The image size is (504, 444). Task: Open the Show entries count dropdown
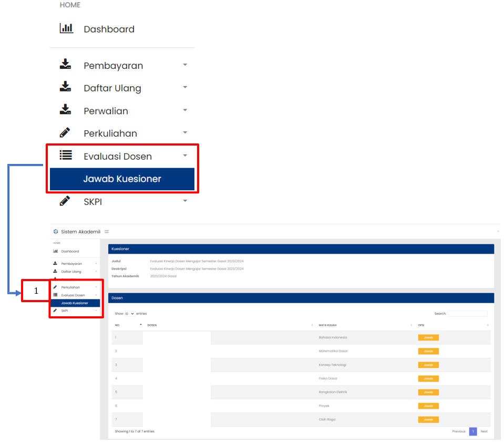[x=129, y=314]
